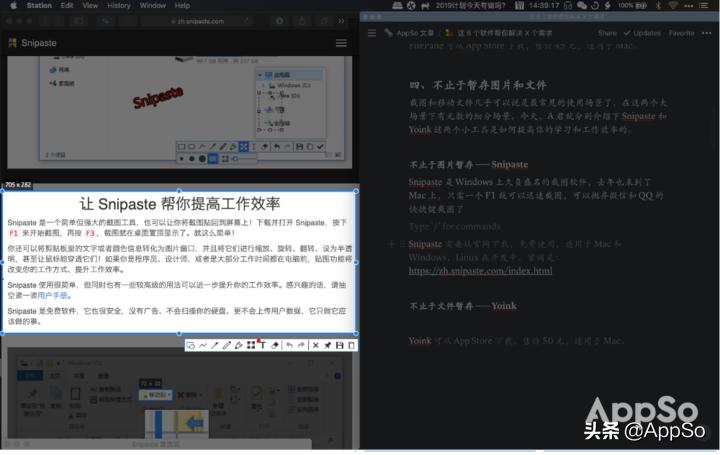The image size is (720, 455).
Task: Click the subheading 不止于文件暂存——Yoink
Action: coord(463,306)
